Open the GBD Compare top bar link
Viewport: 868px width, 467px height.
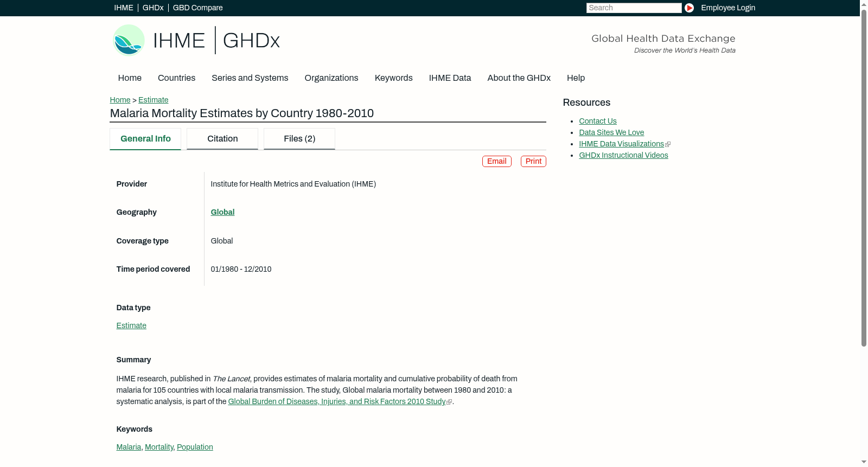pyautogui.click(x=197, y=8)
